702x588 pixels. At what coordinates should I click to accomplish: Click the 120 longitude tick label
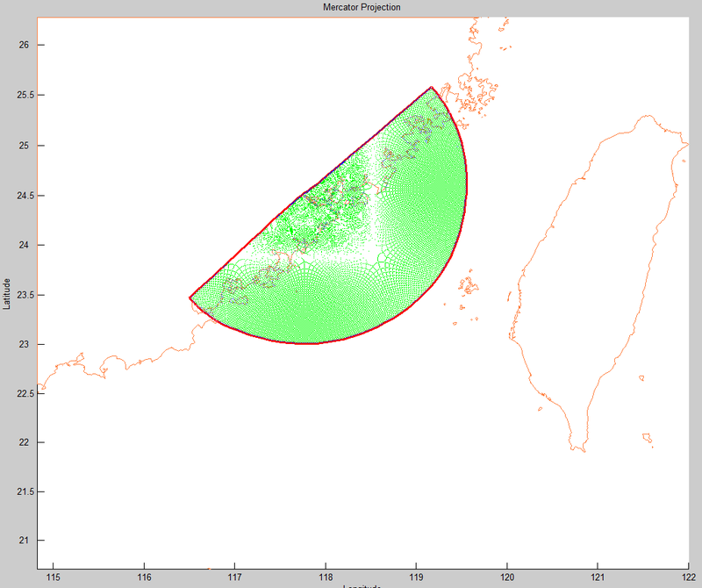pyautogui.click(x=507, y=577)
